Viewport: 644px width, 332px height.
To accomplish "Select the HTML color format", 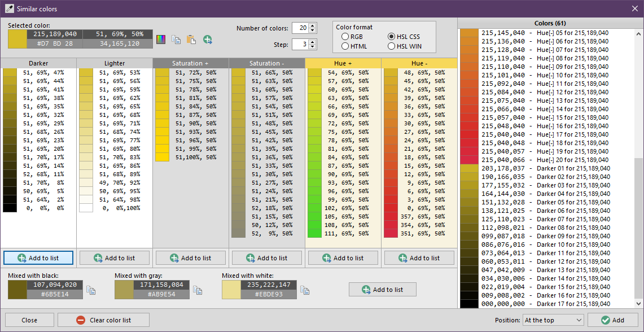I will pos(345,46).
